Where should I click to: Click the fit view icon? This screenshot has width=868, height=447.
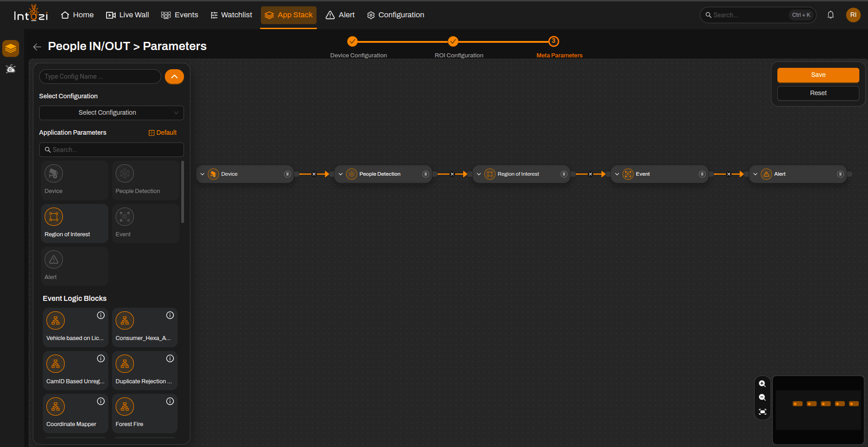762,411
